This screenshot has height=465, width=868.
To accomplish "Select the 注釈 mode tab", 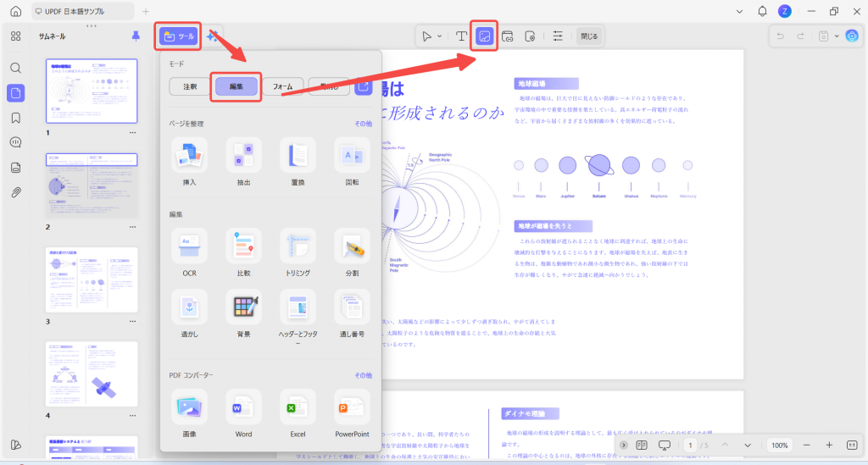I will coord(190,86).
